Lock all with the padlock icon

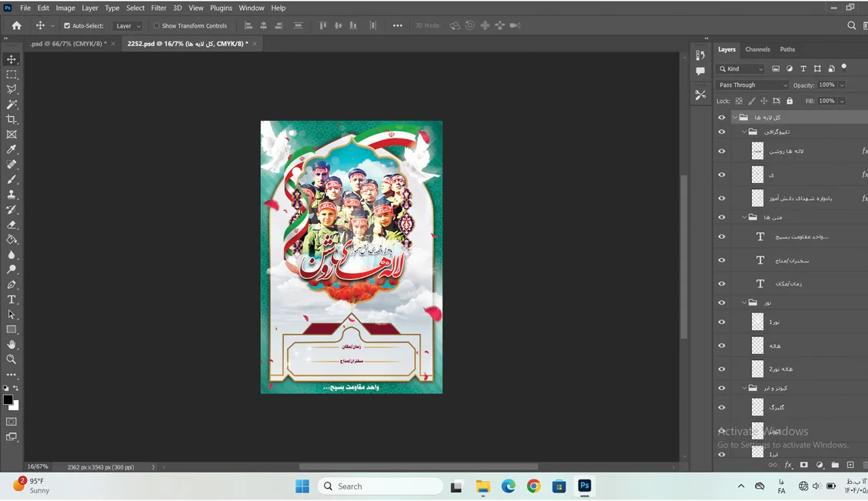790,101
